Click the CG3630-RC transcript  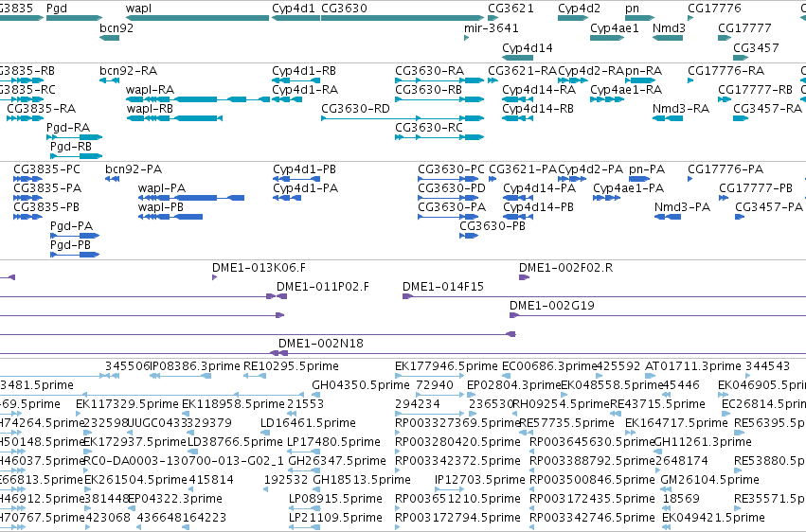(x=439, y=137)
